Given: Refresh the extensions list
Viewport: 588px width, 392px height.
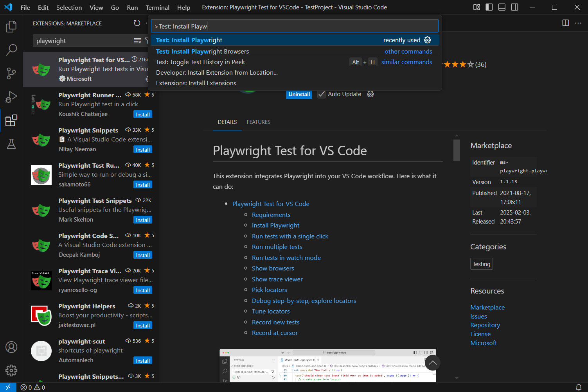Looking at the screenshot, I should click(137, 23).
